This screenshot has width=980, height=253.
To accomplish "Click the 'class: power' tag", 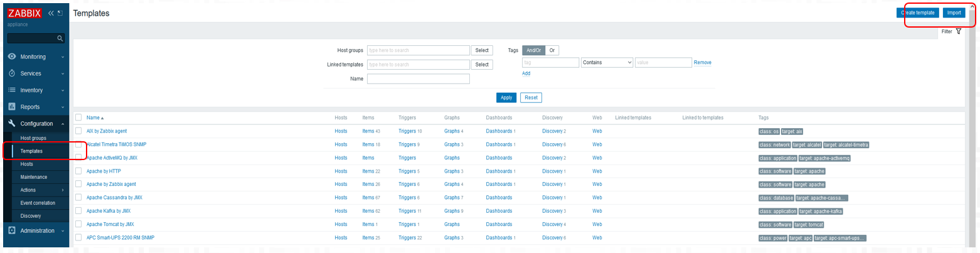I will [772, 238].
